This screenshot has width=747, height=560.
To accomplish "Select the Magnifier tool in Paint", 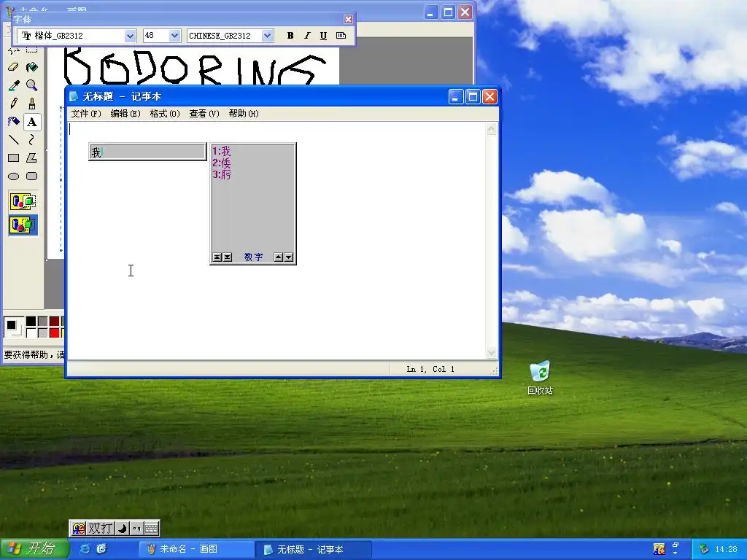I will [32, 85].
